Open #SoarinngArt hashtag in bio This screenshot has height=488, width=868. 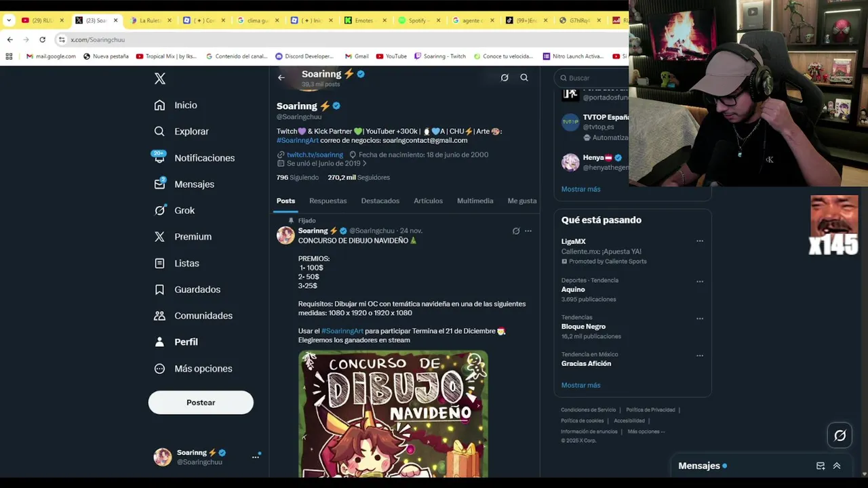298,140
